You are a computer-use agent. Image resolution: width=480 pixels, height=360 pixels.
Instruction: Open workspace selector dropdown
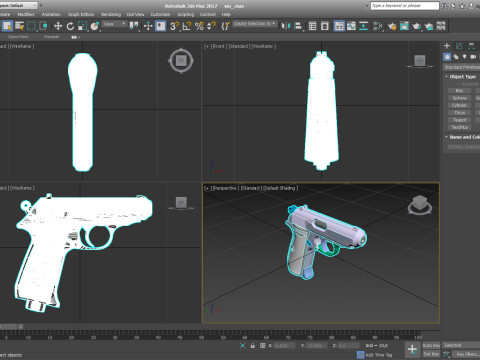[18, 5]
